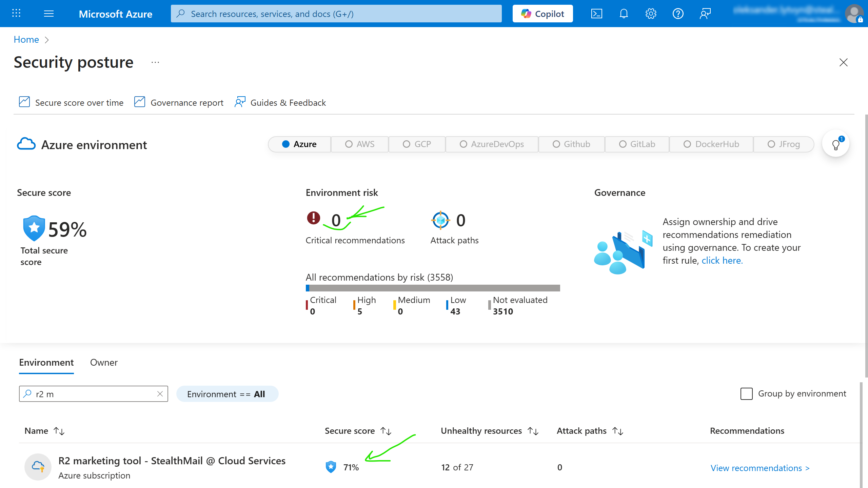868x488 pixels.
Task: Click the help question mark icon
Action: click(x=678, y=14)
